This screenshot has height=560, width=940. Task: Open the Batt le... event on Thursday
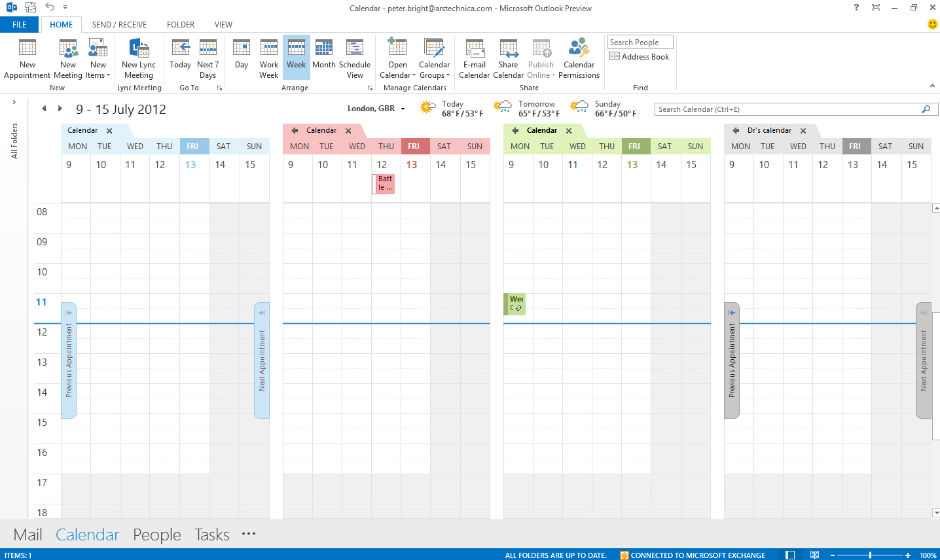(x=384, y=184)
